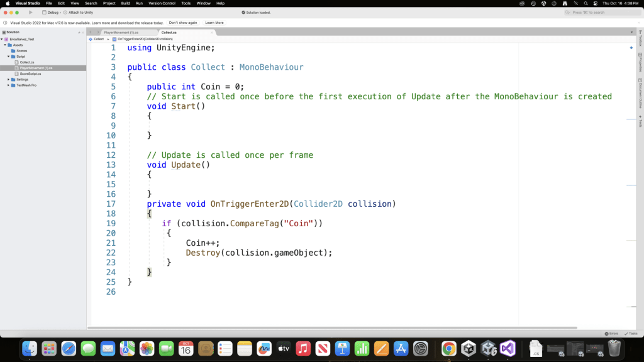Open the Debug configuration dropdown
Image resolution: width=644 pixels, height=362 pixels.
[x=50, y=13]
